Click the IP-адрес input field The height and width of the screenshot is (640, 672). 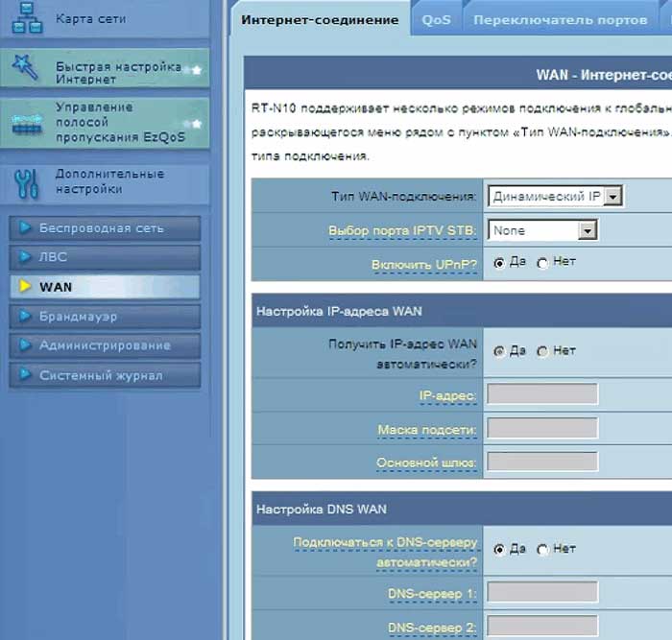542,393
